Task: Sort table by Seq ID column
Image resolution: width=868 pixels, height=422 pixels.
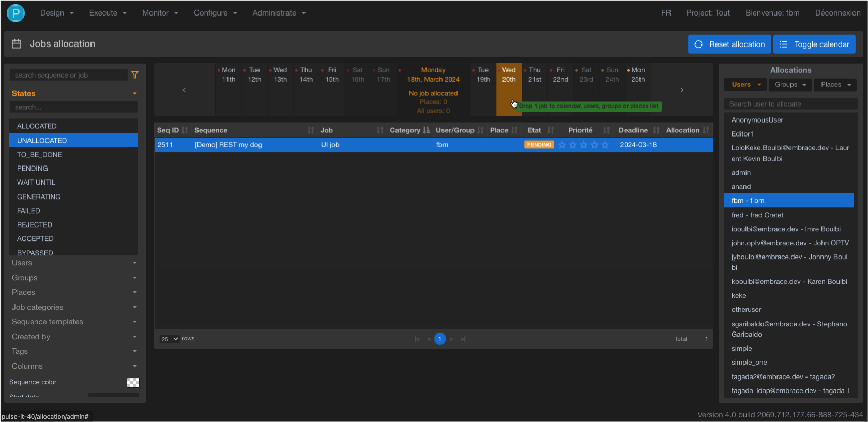Action: tap(185, 130)
